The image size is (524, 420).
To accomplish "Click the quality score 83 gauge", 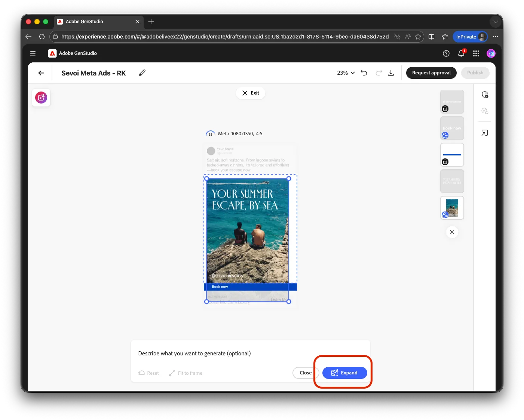I will click(210, 134).
